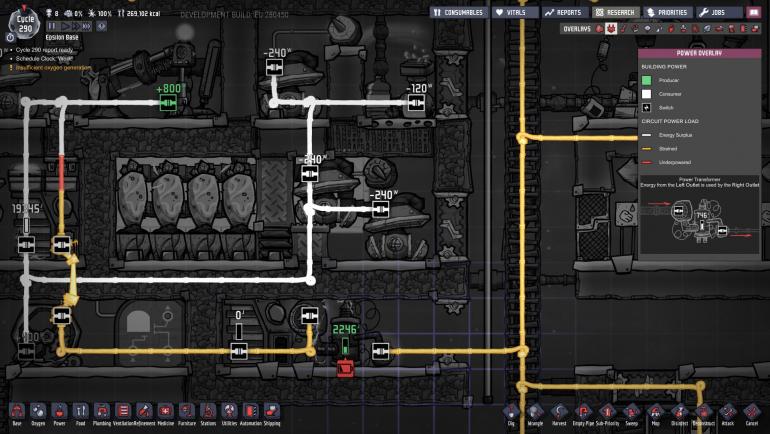Click the green +800 W generator
770x434 pixels.
[168, 102]
